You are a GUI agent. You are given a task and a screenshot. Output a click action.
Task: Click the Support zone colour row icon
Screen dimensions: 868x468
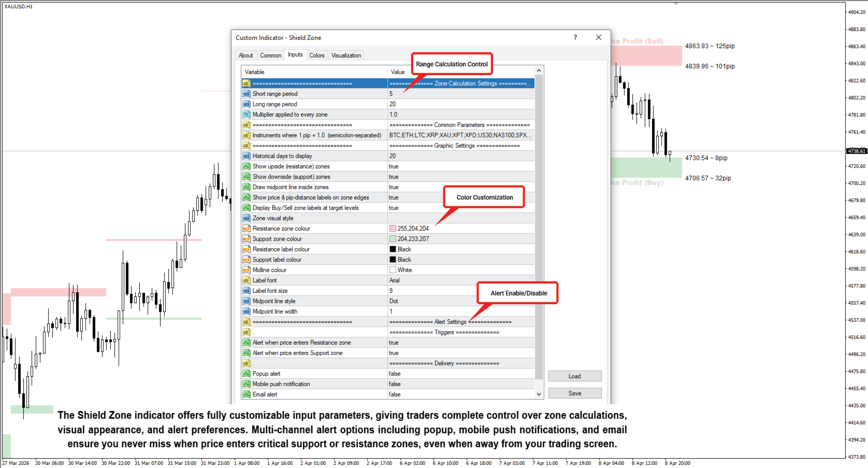pos(247,239)
